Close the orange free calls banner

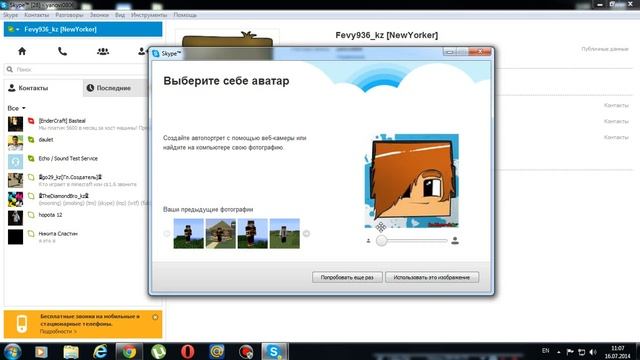pos(155,317)
